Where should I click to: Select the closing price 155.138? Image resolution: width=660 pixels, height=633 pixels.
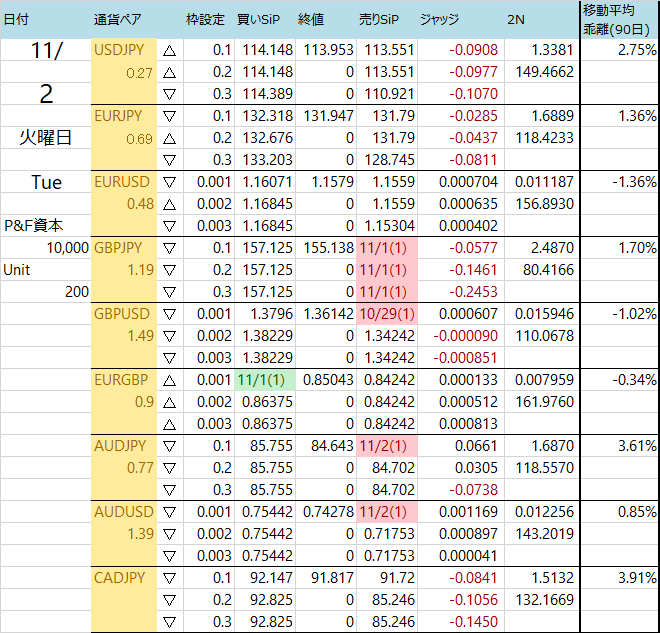[328, 248]
